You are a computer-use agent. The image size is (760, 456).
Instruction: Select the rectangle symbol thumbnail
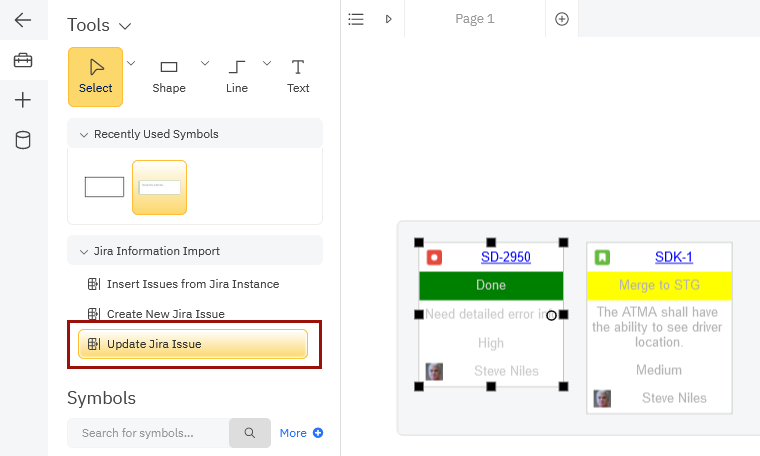tap(104, 187)
